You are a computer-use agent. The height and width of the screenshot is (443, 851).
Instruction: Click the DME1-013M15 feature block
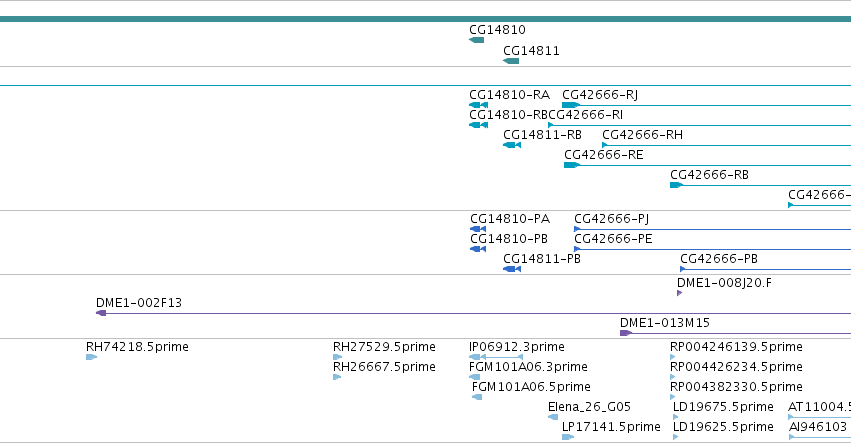pos(626,333)
